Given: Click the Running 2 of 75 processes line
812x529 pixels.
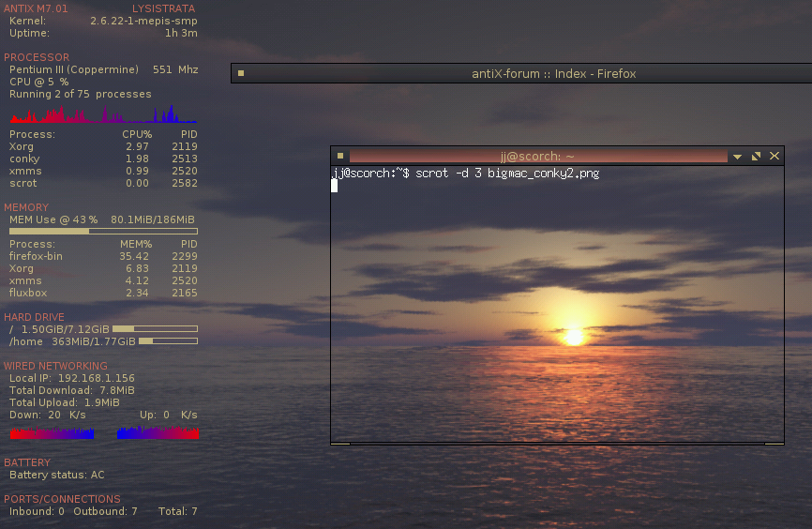Looking at the screenshot, I should [x=81, y=95].
